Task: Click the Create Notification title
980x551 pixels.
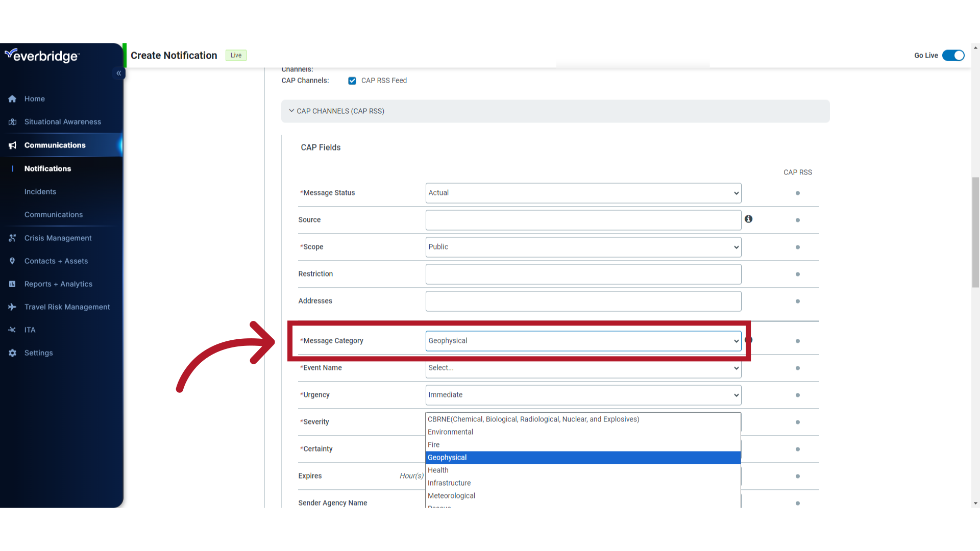Action: click(174, 56)
